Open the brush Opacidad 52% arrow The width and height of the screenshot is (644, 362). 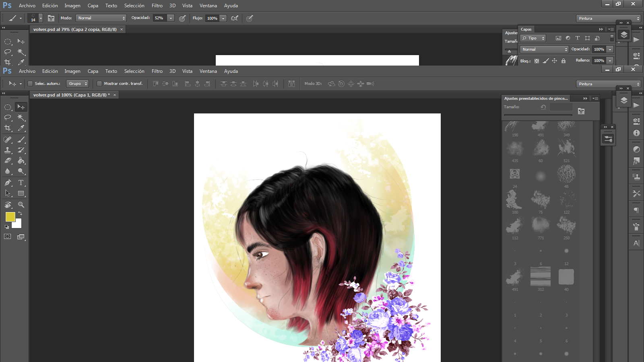171,18
